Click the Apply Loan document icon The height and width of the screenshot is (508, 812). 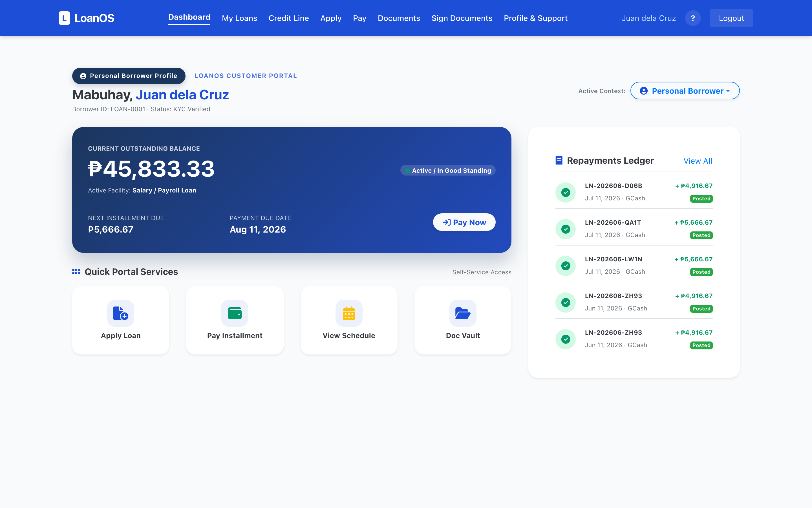point(120,313)
